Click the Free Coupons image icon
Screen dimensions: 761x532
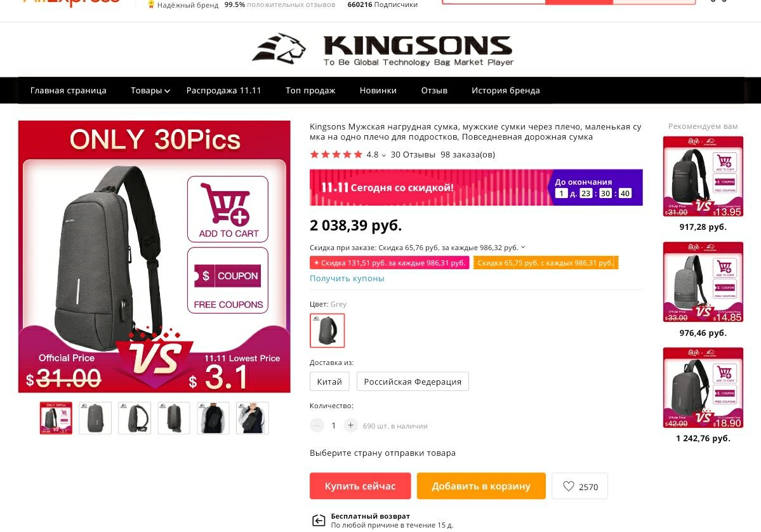point(228,280)
